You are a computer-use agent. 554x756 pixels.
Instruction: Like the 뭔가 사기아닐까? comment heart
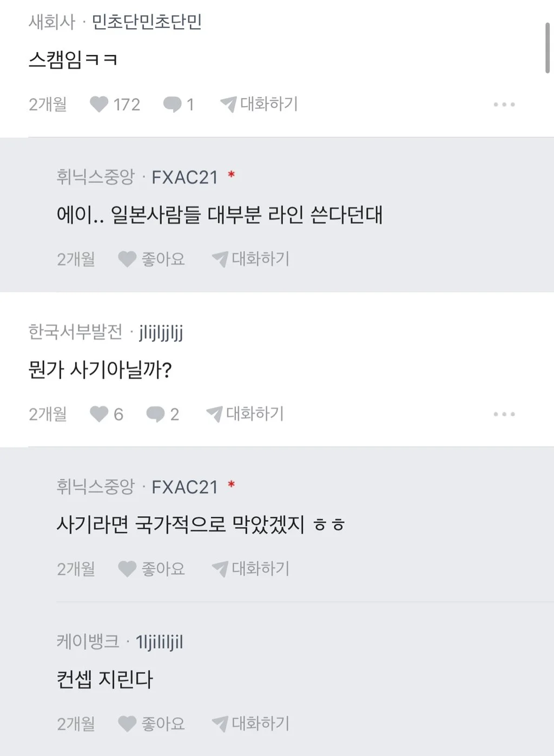pos(99,414)
